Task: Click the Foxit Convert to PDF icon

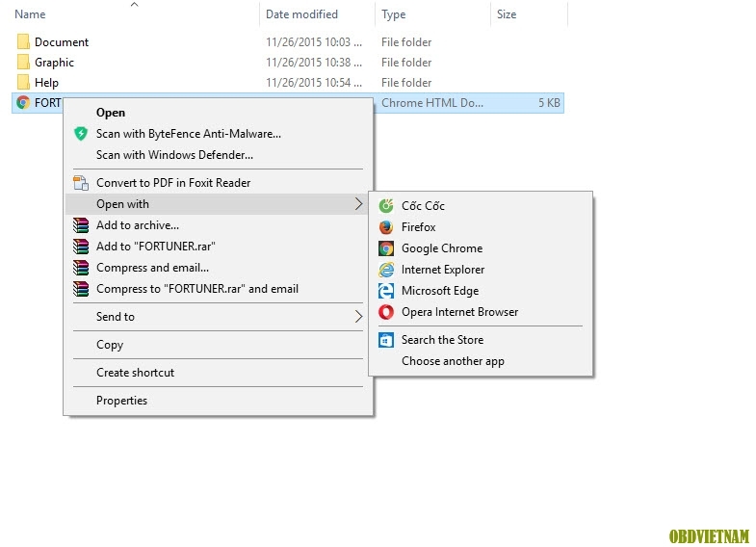Action: point(81,183)
